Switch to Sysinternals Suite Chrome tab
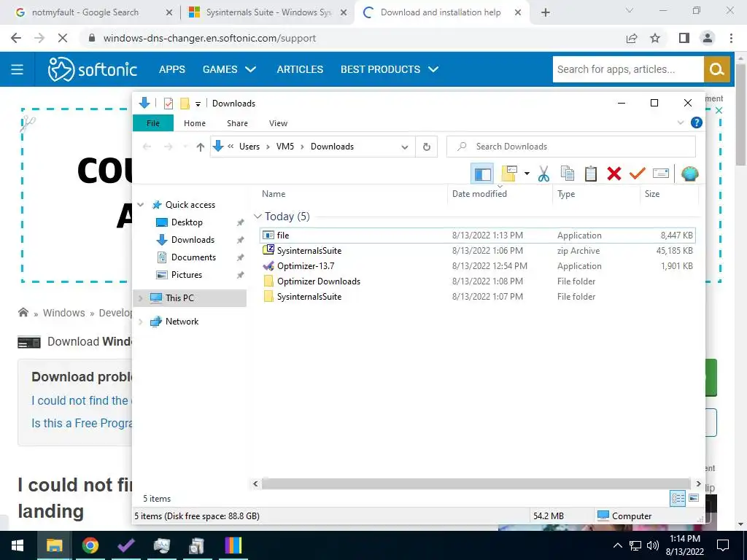 (267, 12)
